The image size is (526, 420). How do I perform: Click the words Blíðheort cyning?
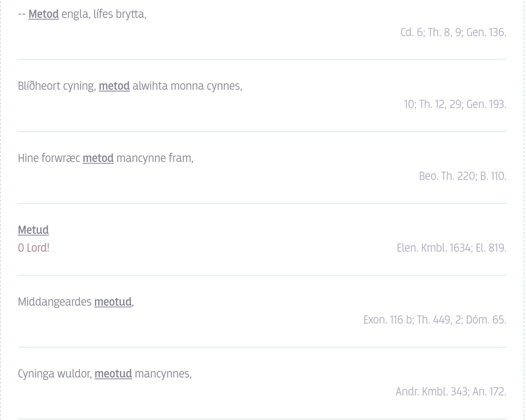point(57,86)
